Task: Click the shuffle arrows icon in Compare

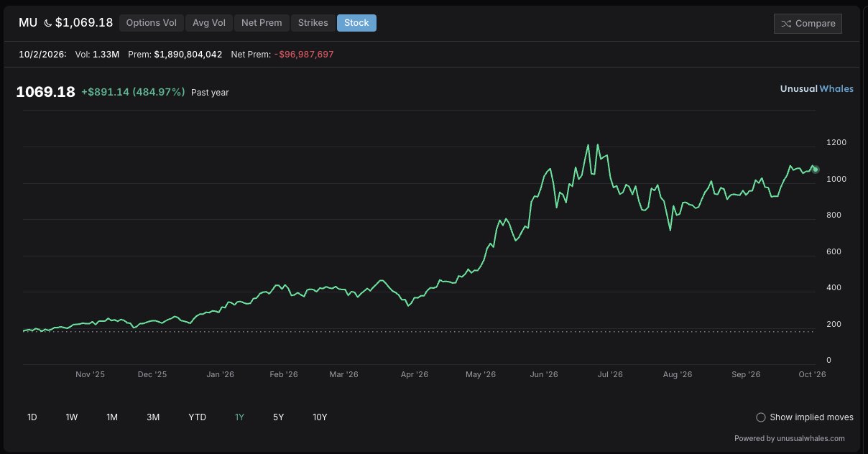Action: 786,24
